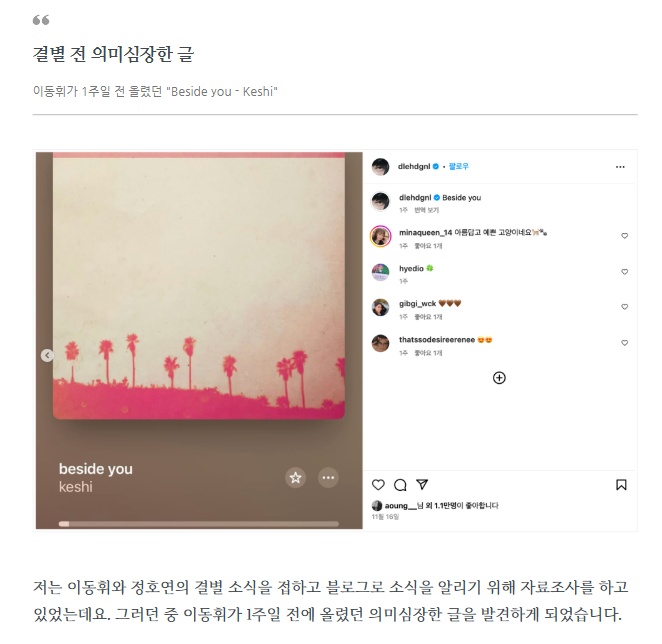Open the comment bubble icon under post
The height and width of the screenshot is (644, 662).
pyautogui.click(x=400, y=485)
